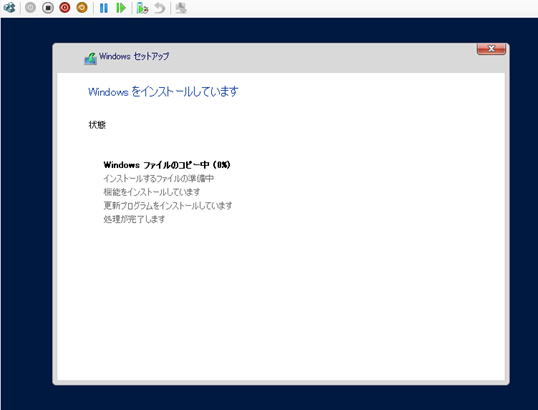Click the grey Revert arrow icon

click(x=160, y=8)
